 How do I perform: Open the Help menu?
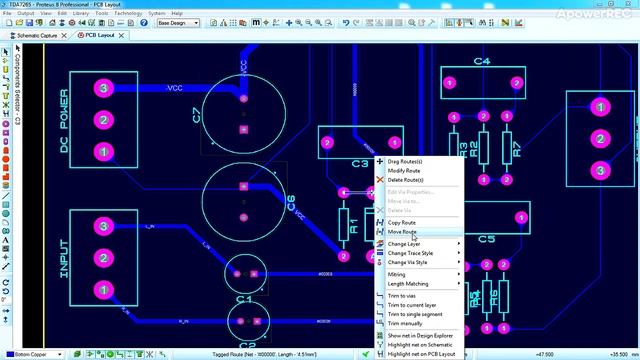(177, 13)
